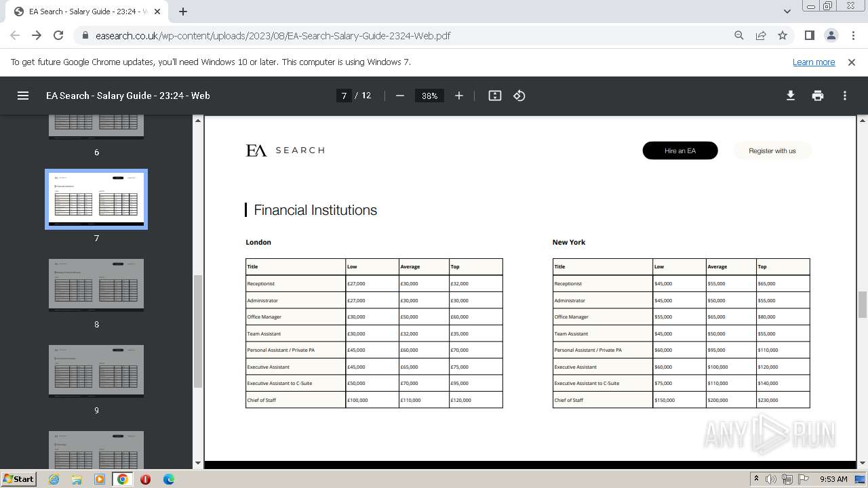Zoom out with the minus icon
This screenshot has width=868, height=488.
point(400,96)
